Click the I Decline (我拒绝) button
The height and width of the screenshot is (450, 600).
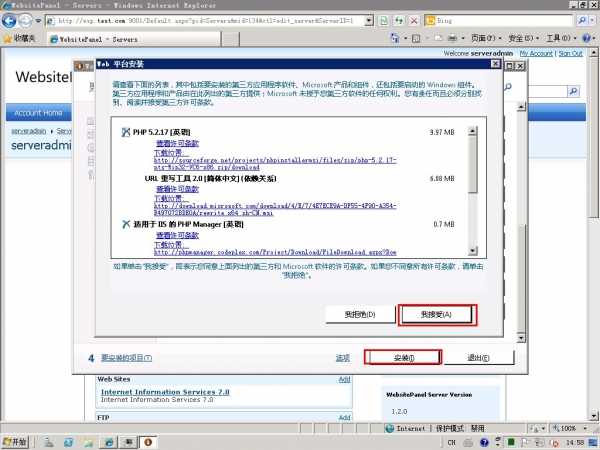360,315
